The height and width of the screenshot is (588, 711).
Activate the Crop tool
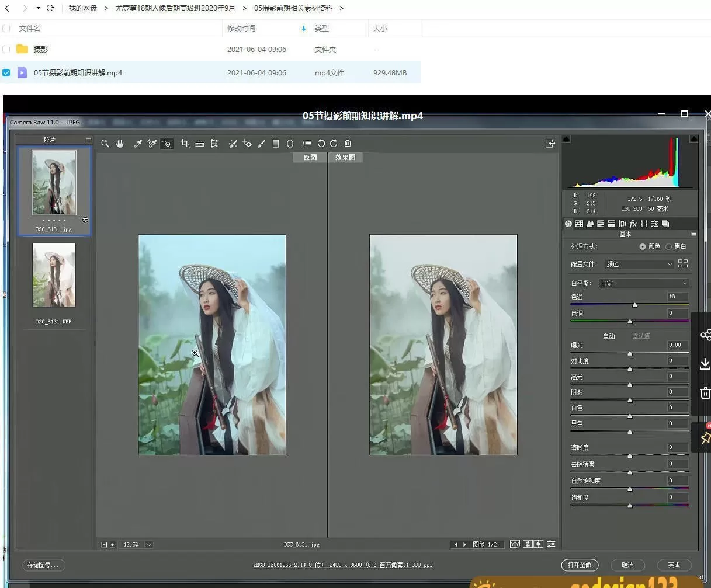[x=185, y=144]
